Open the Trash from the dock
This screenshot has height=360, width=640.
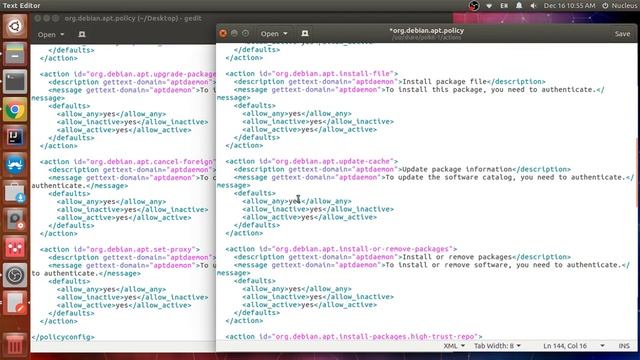[x=15, y=344]
